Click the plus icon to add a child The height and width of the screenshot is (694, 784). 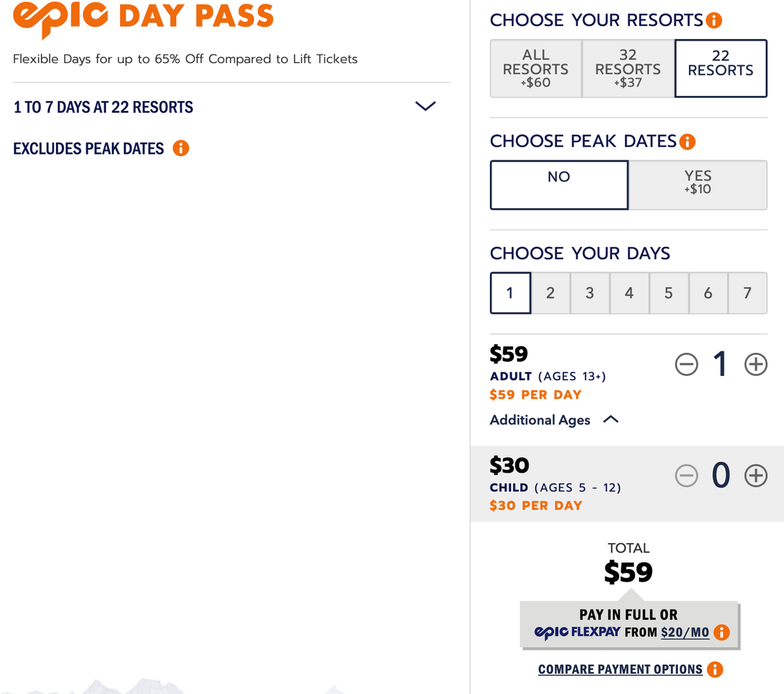(x=756, y=475)
